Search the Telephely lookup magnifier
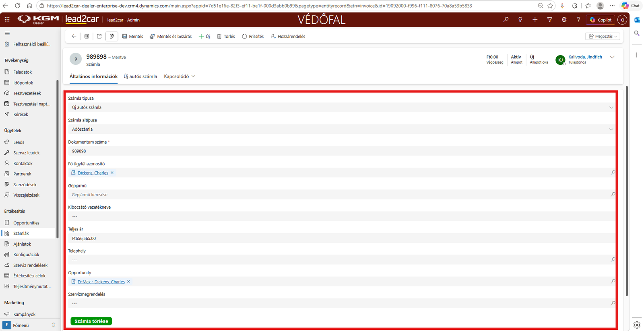The width and height of the screenshot is (644, 331). click(613, 260)
